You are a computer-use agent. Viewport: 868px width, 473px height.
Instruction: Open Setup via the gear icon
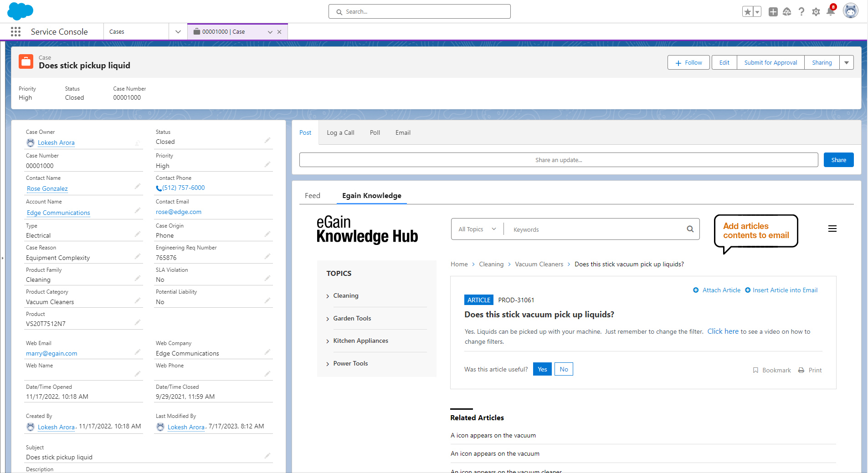click(816, 11)
